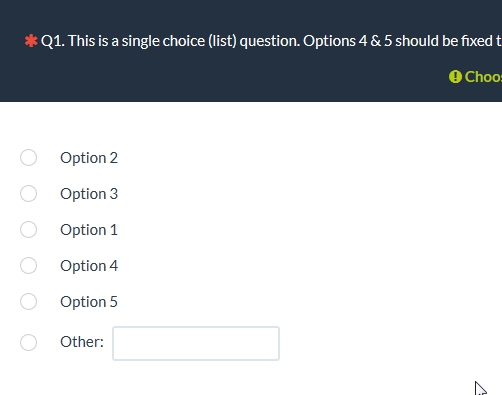Click the "Option 5" label text
The width and height of the screenshot is (502, 395).
[x=89, y=302]
